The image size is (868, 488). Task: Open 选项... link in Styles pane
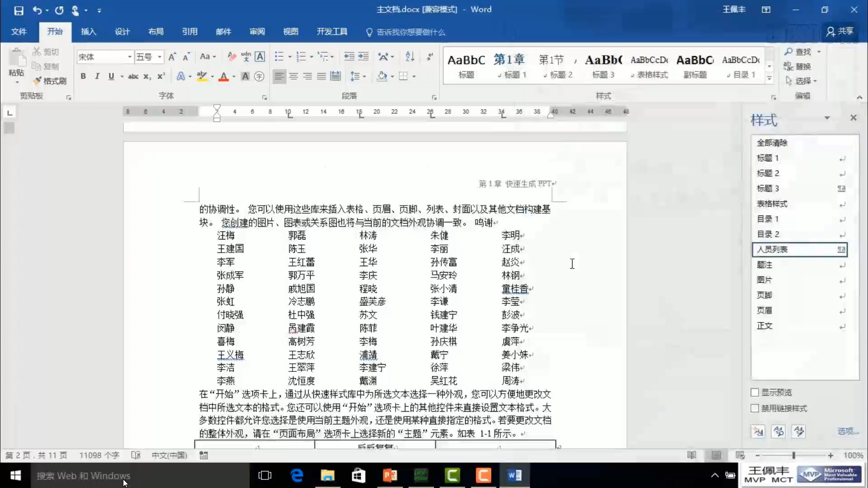point(848,431)
